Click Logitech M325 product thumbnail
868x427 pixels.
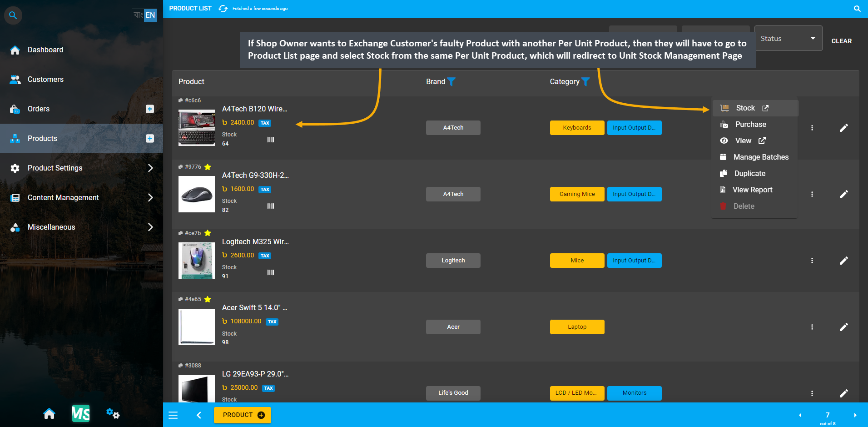197,261
